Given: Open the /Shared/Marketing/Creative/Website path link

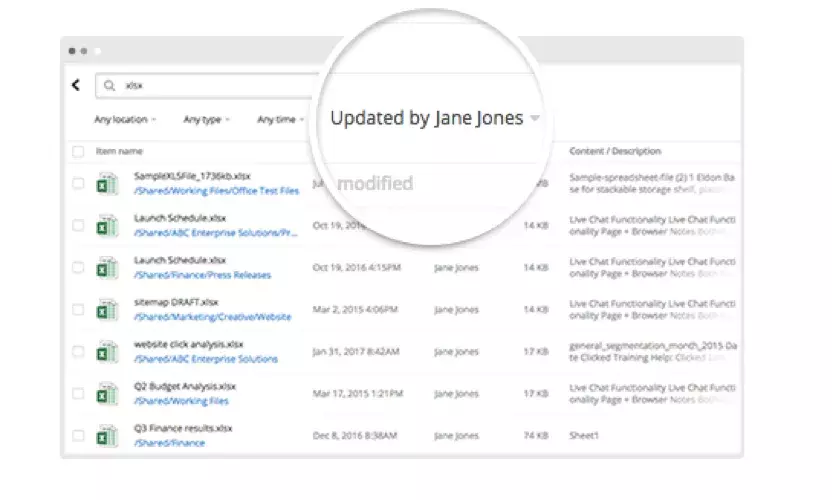Looking at the screenshot, I should point(212,317).
